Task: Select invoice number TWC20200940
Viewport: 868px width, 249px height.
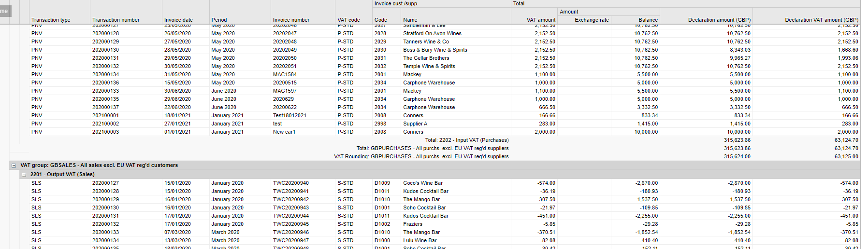Action: click(x=291, y=183)
